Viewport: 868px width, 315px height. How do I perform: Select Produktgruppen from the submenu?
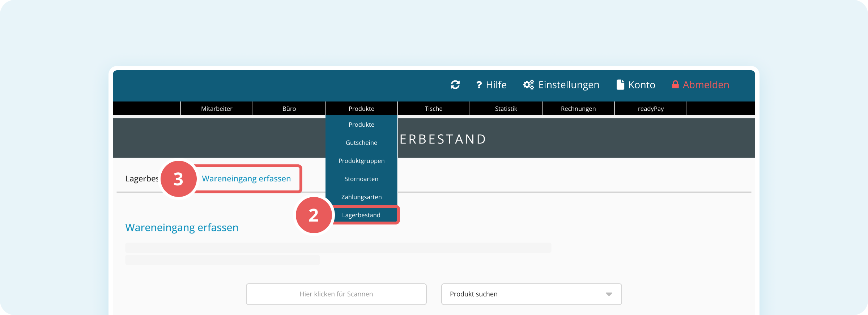coord(361,161)
